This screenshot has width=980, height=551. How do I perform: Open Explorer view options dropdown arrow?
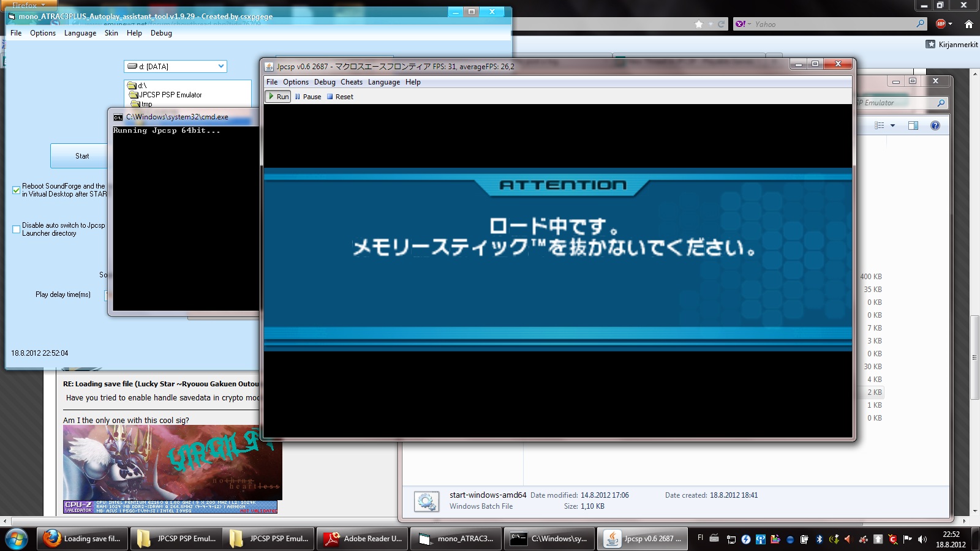click(892, 126)
